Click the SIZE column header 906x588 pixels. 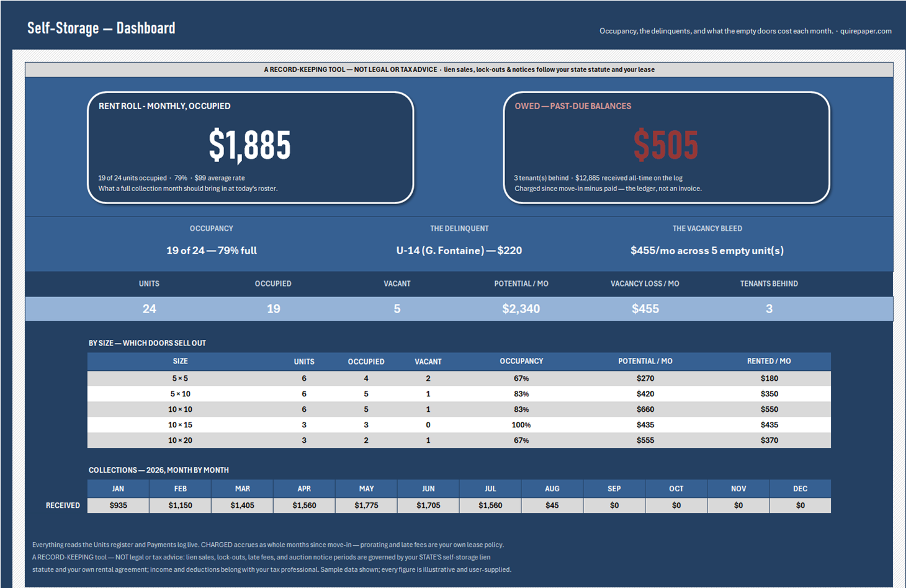point(180,361)
